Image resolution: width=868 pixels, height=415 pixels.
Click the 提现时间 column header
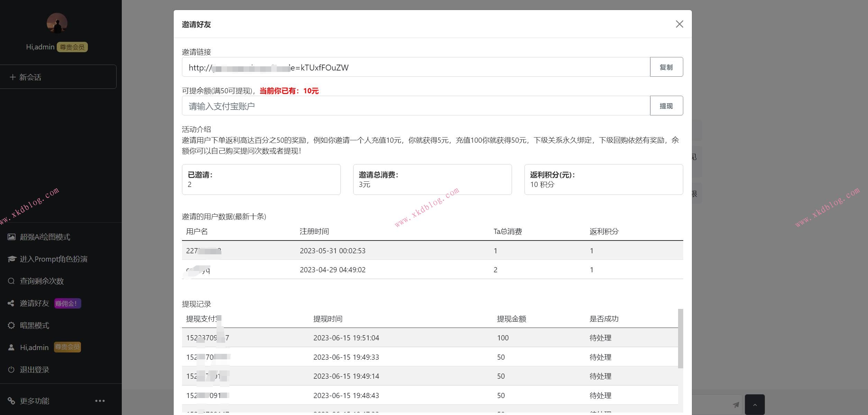(328, 319)
